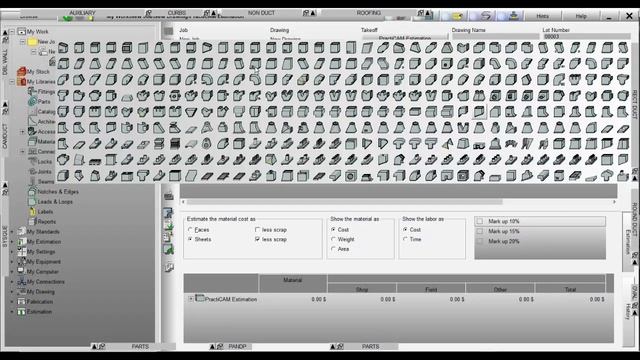Choose Time under Show the labor as
This screenshot has width=640, height=360.
405,239
